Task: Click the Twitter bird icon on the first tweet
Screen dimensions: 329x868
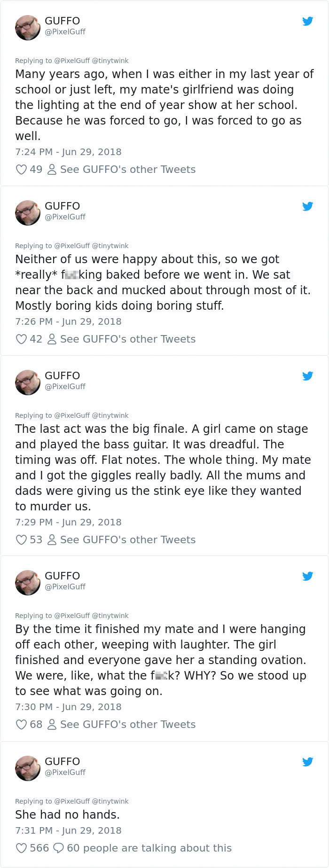Action: 308,21
